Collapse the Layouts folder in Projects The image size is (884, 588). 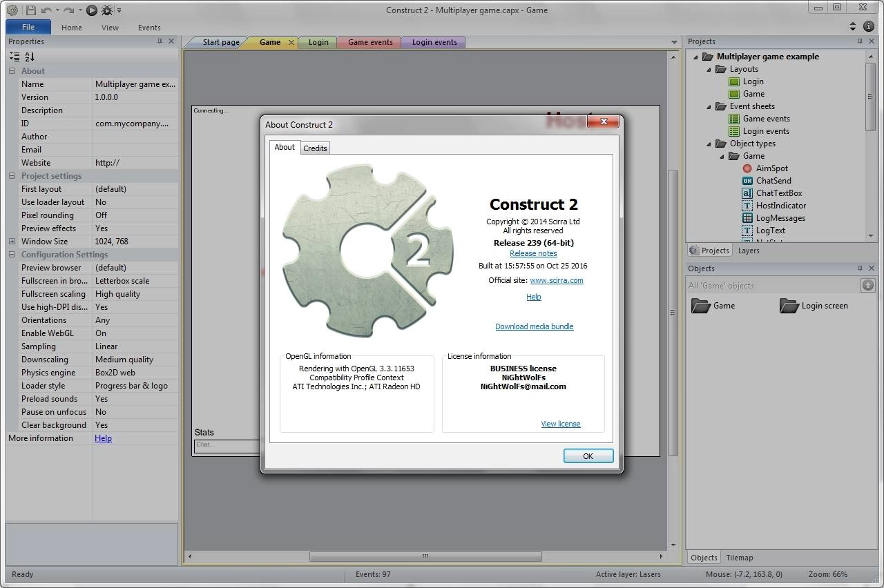pyautogui.click(x=709, y=69)
